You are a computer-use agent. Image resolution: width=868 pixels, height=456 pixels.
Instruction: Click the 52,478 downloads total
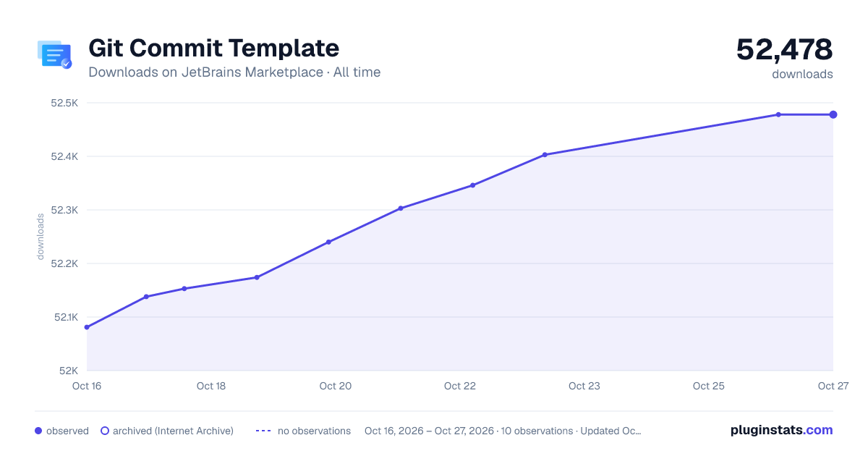click(785, 49)
